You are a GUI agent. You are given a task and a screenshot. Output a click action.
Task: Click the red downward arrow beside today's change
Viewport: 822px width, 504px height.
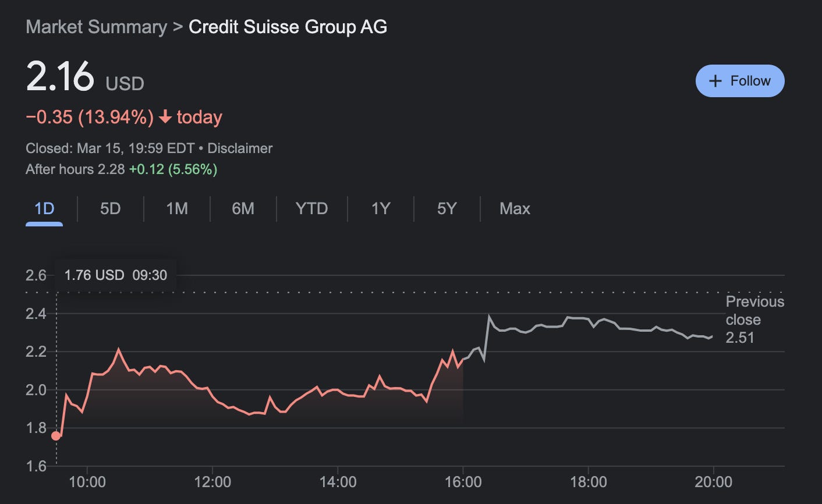pyautogui.click(x=166, y=117)
